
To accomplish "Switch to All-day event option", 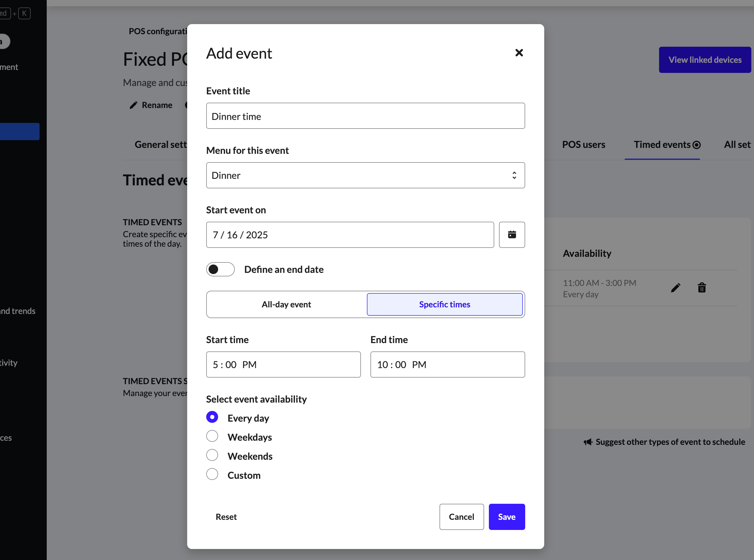I will (286, 304).
